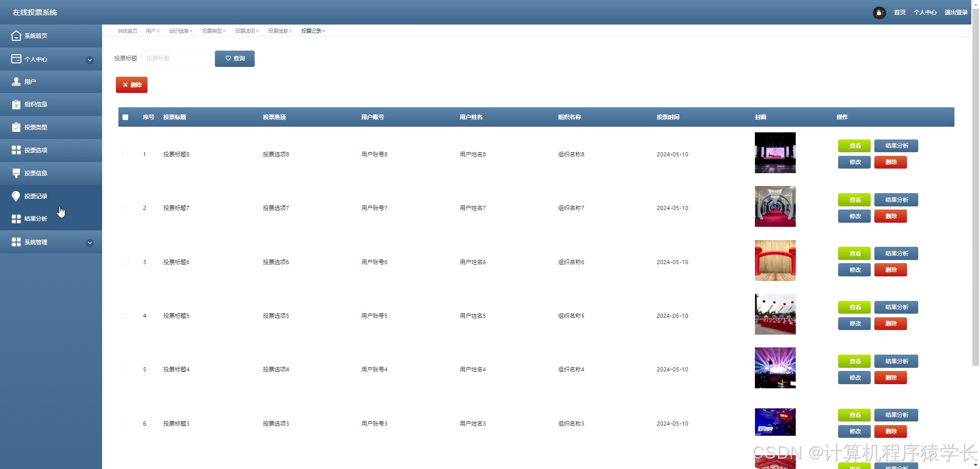Click the 系统首页 home icon in sidebar
Screen dimensions: 980x469
pos(16,36)
